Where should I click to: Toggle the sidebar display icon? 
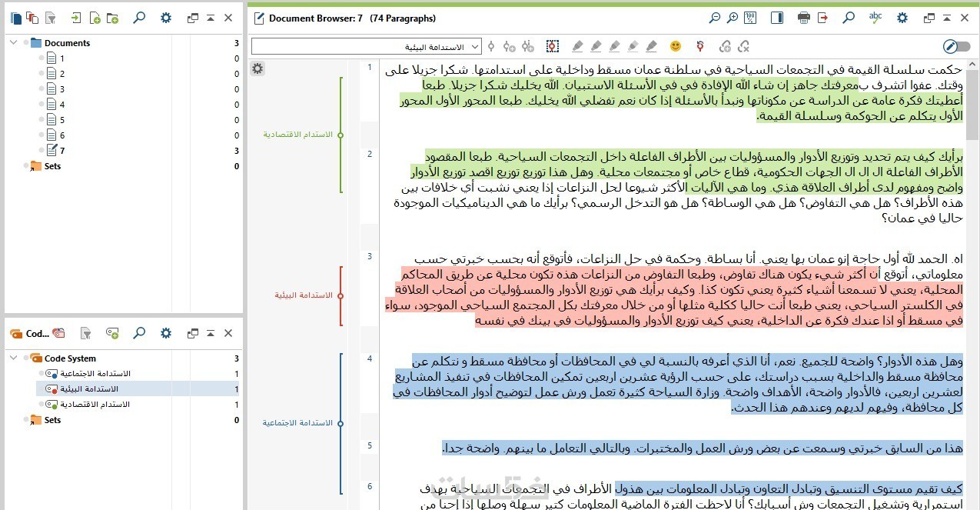(778, 18)
